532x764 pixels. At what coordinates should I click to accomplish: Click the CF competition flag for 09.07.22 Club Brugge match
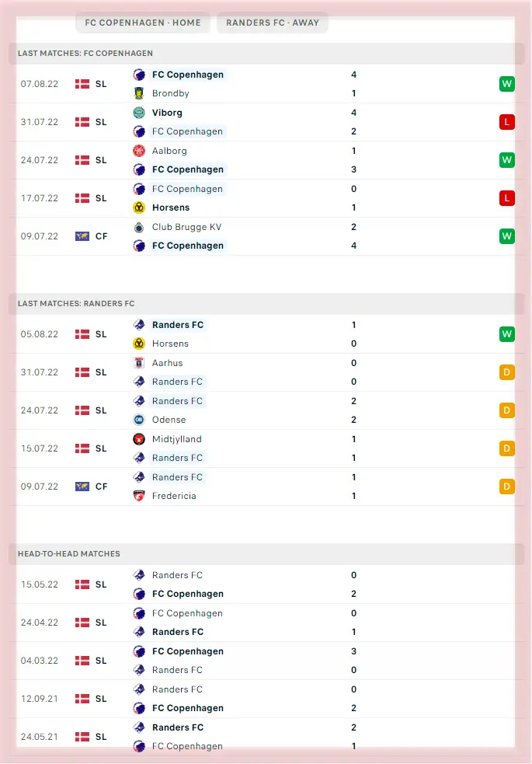tap(82, 236)
